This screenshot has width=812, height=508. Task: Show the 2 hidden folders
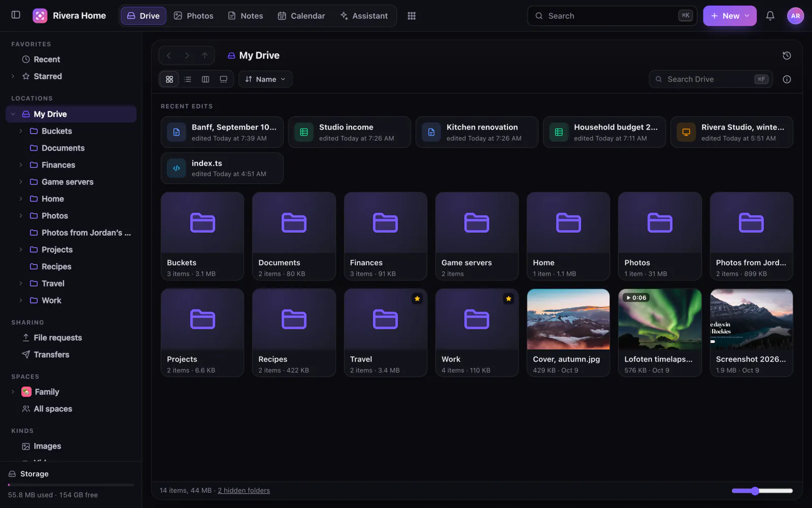244,491
